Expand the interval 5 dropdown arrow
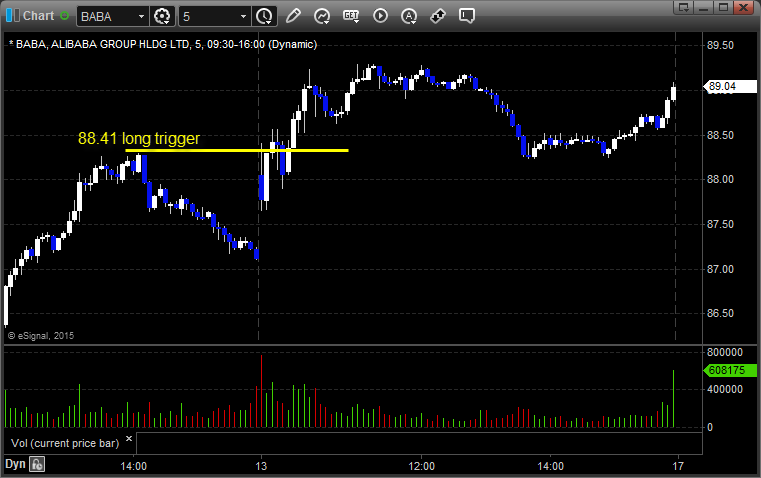The width and height of the screenshot is (761, 478). tap(244, 16)
